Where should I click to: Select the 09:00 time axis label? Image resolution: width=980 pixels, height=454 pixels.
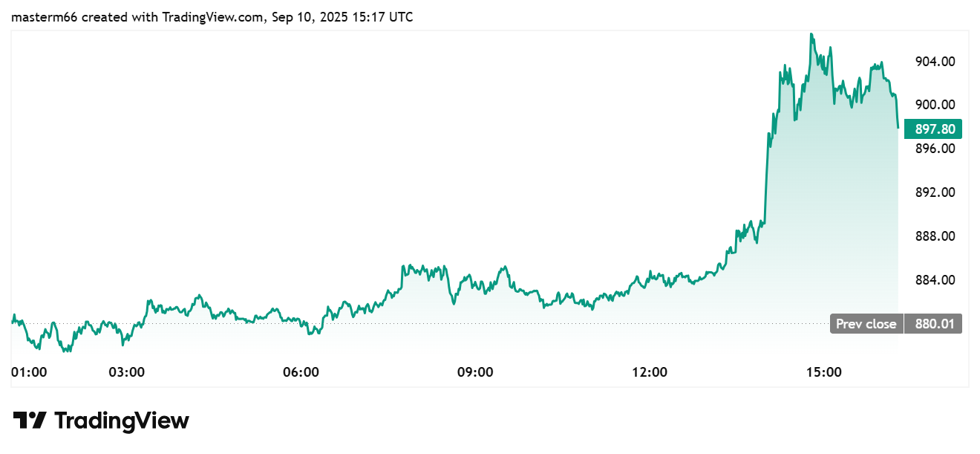pos(475,372)
